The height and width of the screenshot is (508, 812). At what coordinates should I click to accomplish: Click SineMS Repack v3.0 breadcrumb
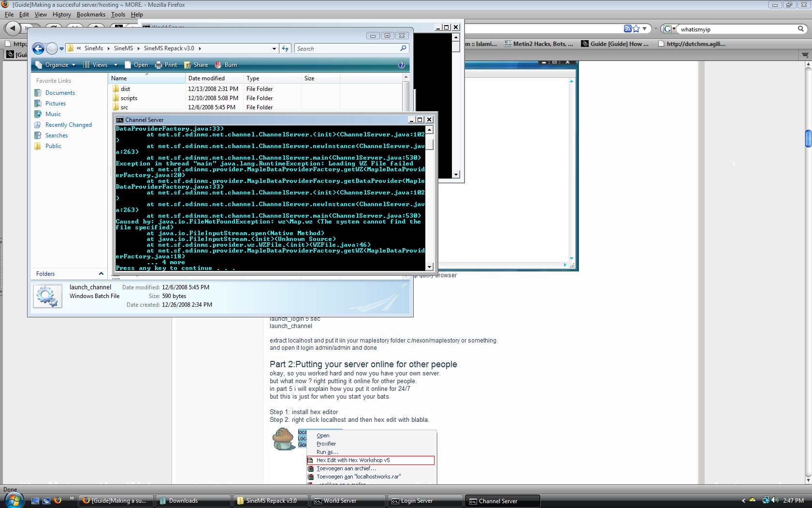(x=169, y=48)
